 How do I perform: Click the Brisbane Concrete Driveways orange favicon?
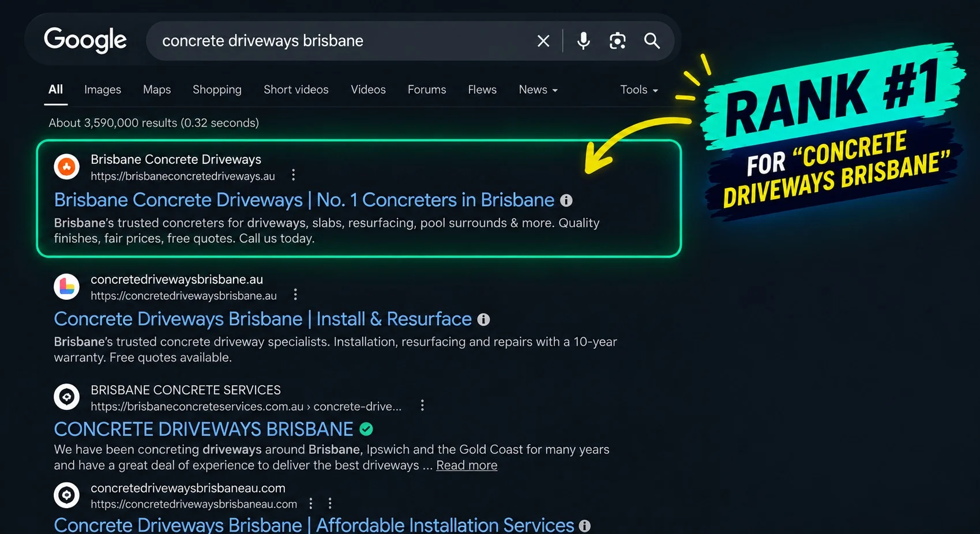(67, 167)
